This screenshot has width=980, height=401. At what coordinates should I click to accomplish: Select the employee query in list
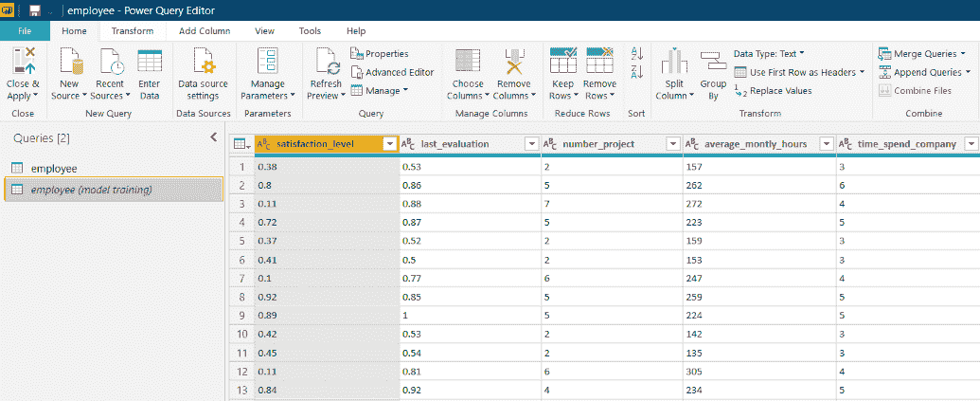54,168
